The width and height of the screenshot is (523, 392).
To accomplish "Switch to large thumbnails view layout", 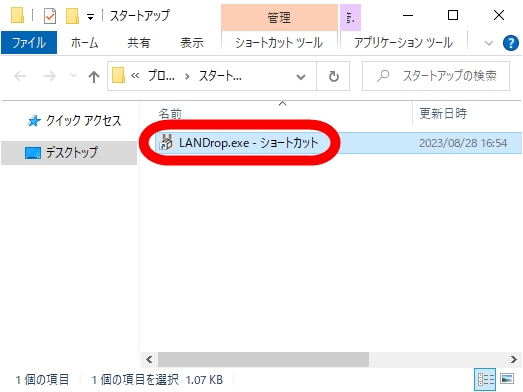I will click(x=507, y=379).
